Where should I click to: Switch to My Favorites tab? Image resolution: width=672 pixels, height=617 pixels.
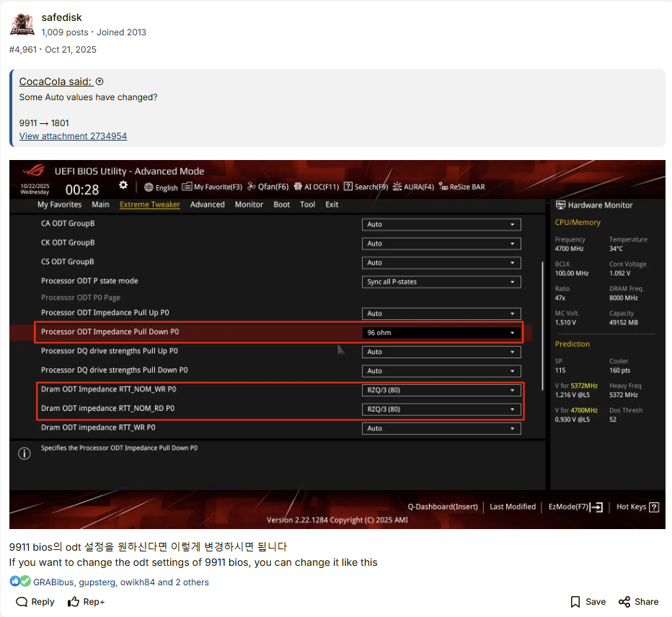(60, 205)
